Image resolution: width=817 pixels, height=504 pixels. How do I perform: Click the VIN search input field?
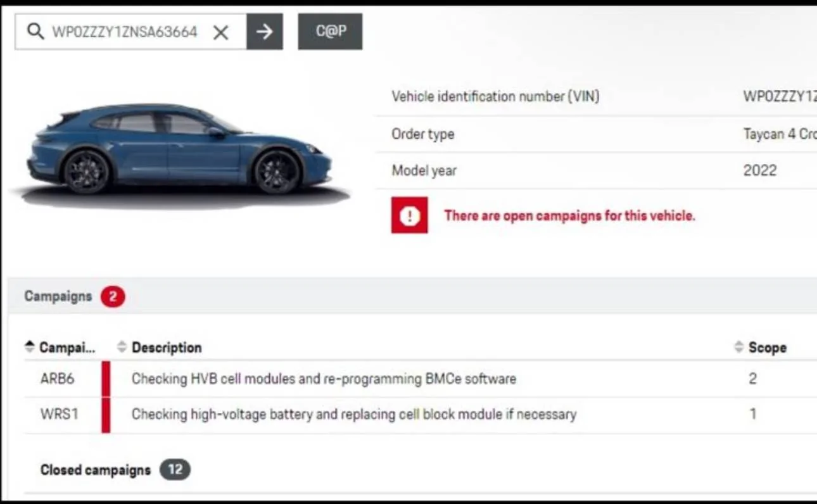(130, 32)
